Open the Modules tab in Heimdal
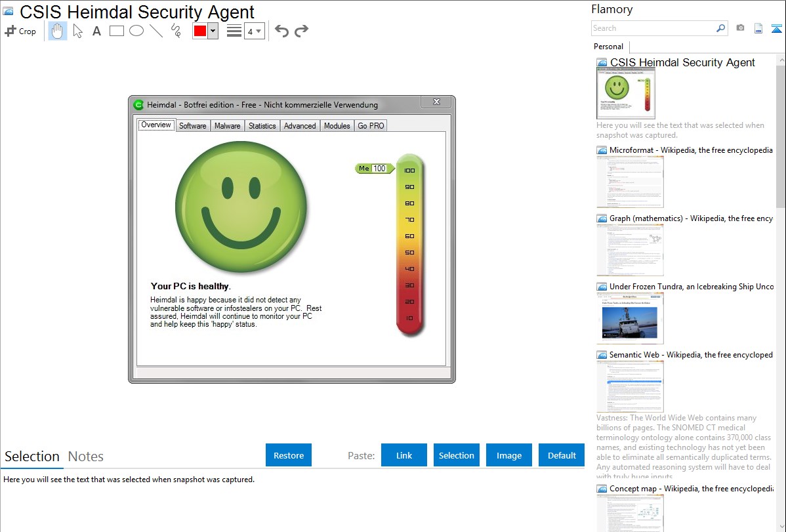 337,126
